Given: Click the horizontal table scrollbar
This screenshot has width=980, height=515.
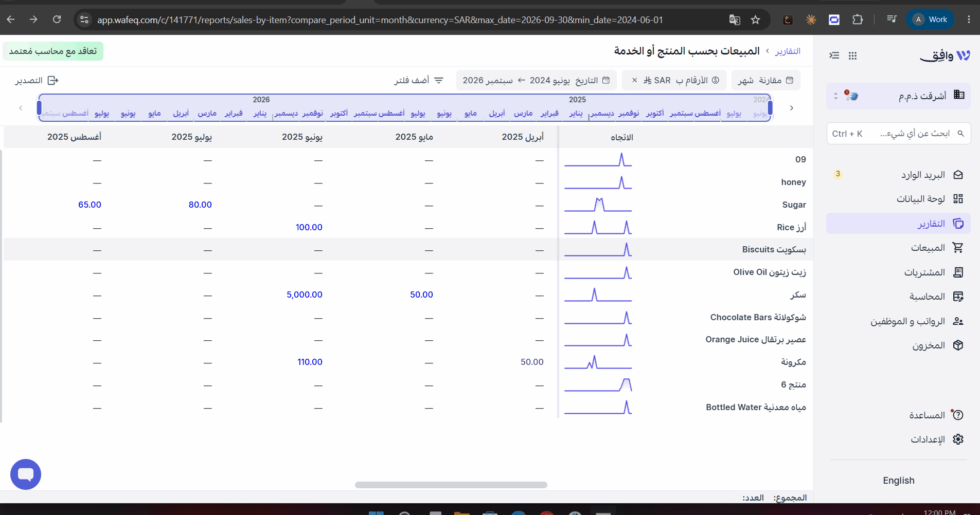Looking at the screenshot, I should (451, 485).
